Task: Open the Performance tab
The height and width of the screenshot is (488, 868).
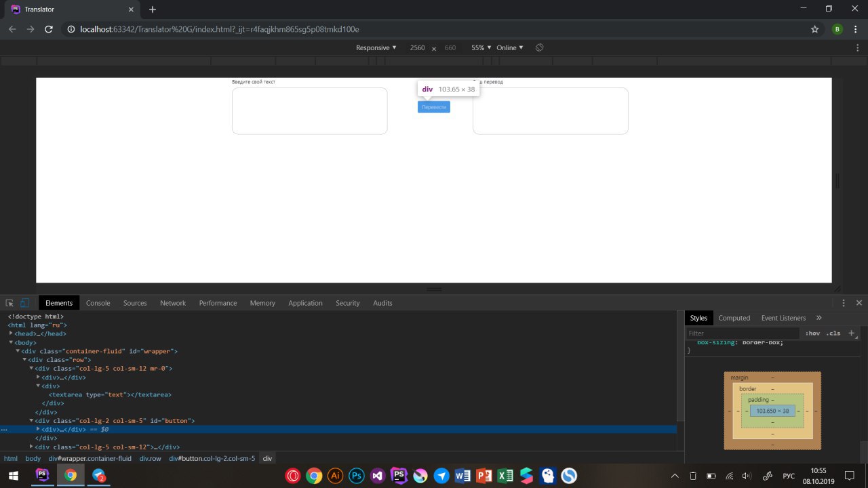Action: coord(218,303)
